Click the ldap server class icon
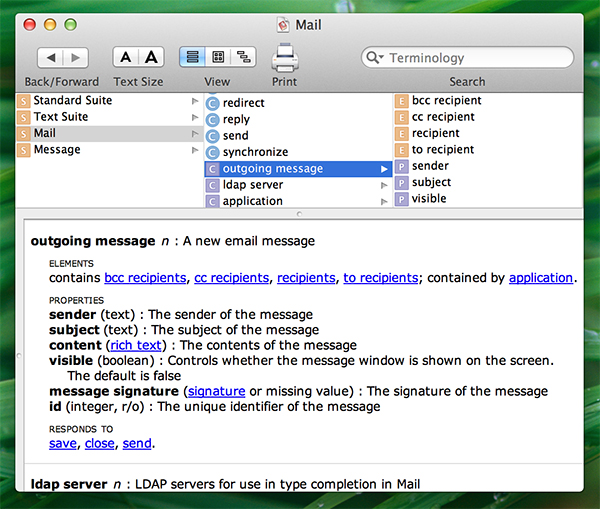This screenshot has width=600, height=509. point(212,185)
